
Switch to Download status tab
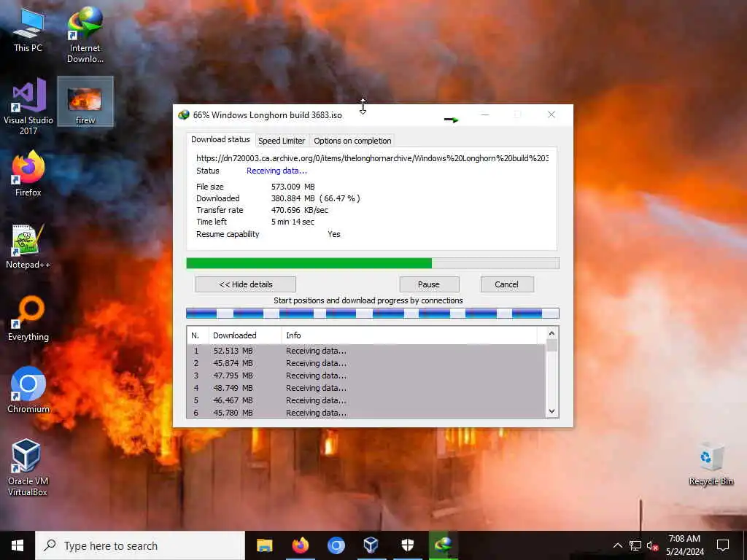220,139
